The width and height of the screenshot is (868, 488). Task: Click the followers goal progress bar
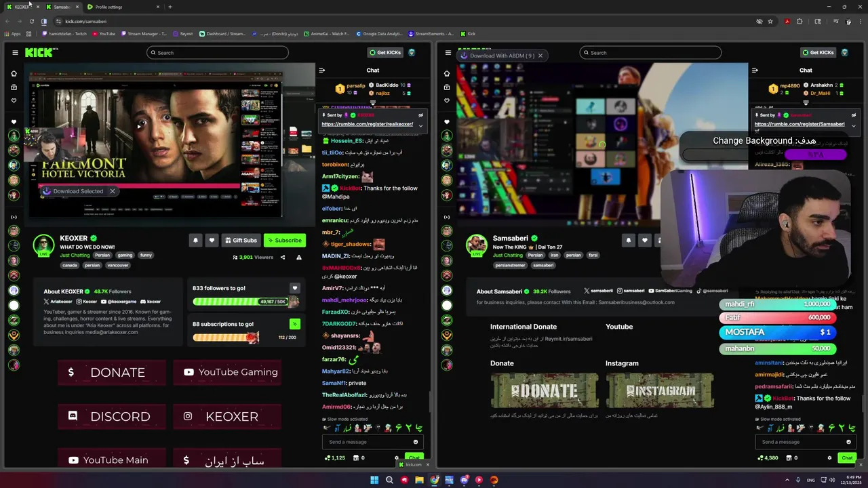click(x=245, y=302)
